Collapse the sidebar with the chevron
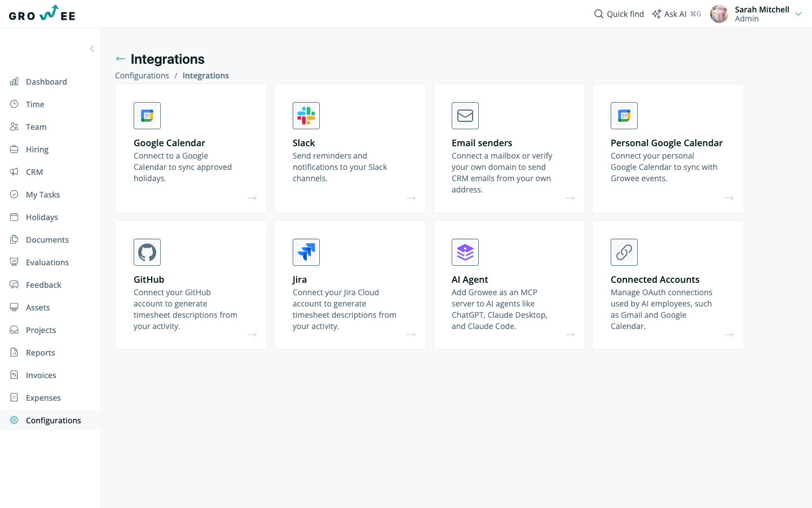812x508 pixels. 92,49
